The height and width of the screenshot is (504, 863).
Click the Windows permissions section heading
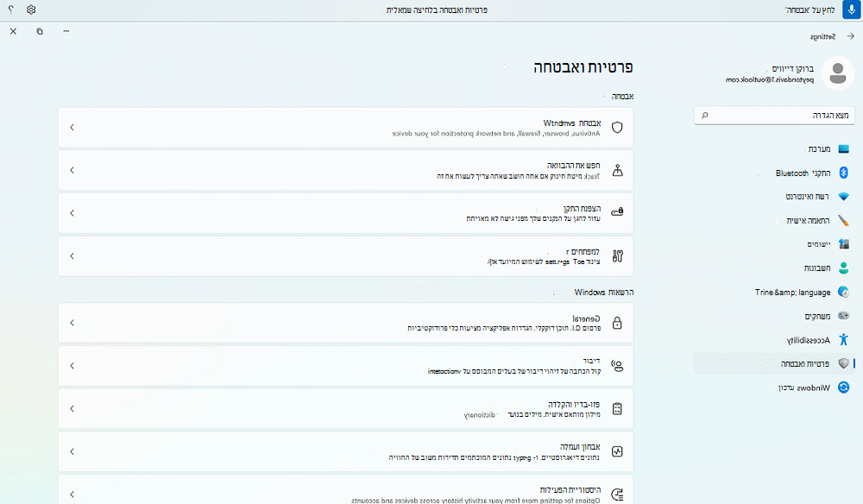604,293
